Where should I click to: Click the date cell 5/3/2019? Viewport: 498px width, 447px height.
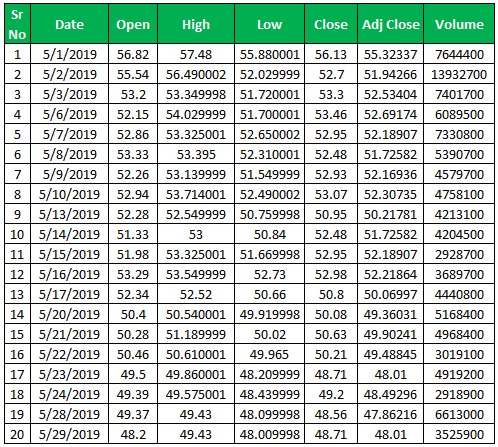[x=69, y=94]
